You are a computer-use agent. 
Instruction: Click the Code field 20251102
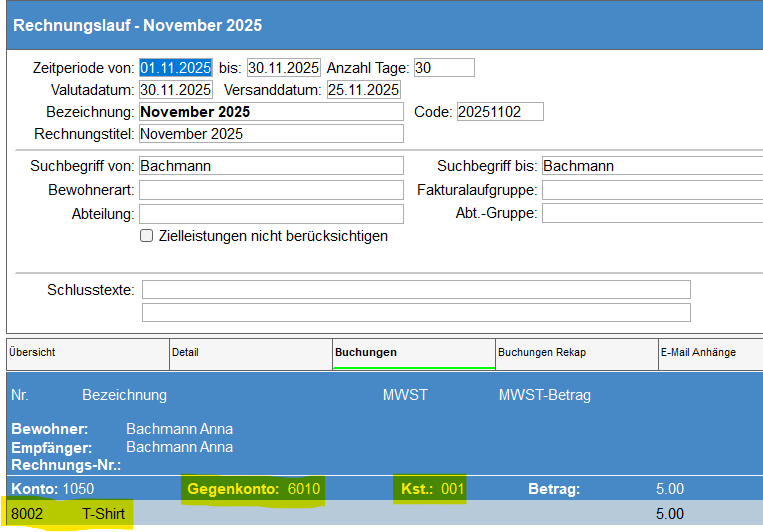(500, 112)
